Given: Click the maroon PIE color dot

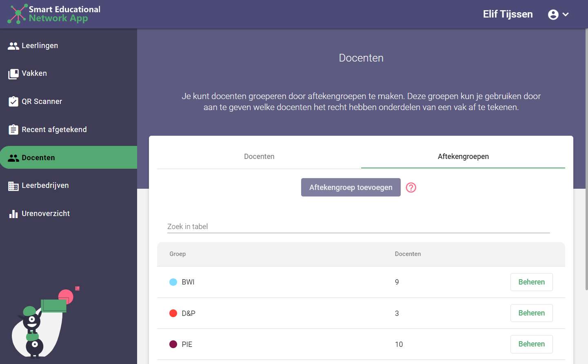Looking at the screenshot, I should click(173, 344).
